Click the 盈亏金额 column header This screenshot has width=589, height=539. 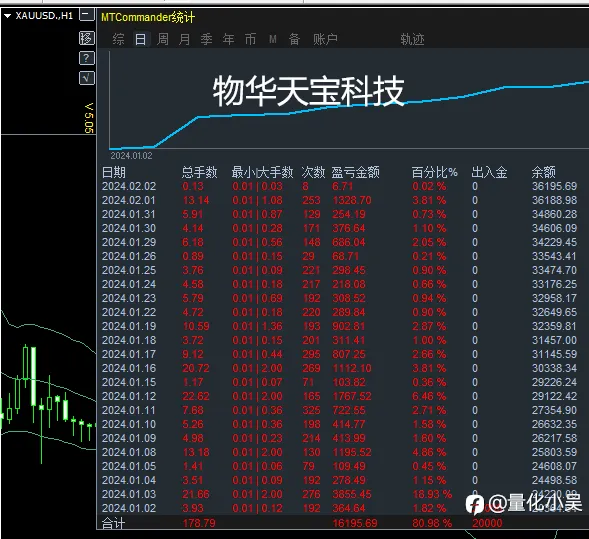[355, 172]
